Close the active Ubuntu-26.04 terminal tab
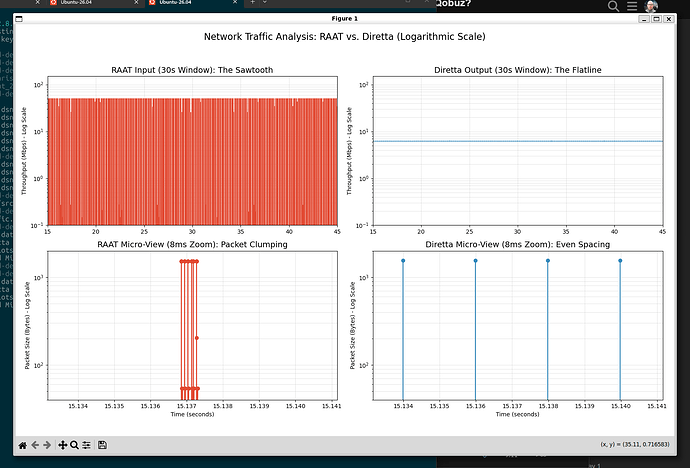Screen dimensions: 690x468 (235, 2)
